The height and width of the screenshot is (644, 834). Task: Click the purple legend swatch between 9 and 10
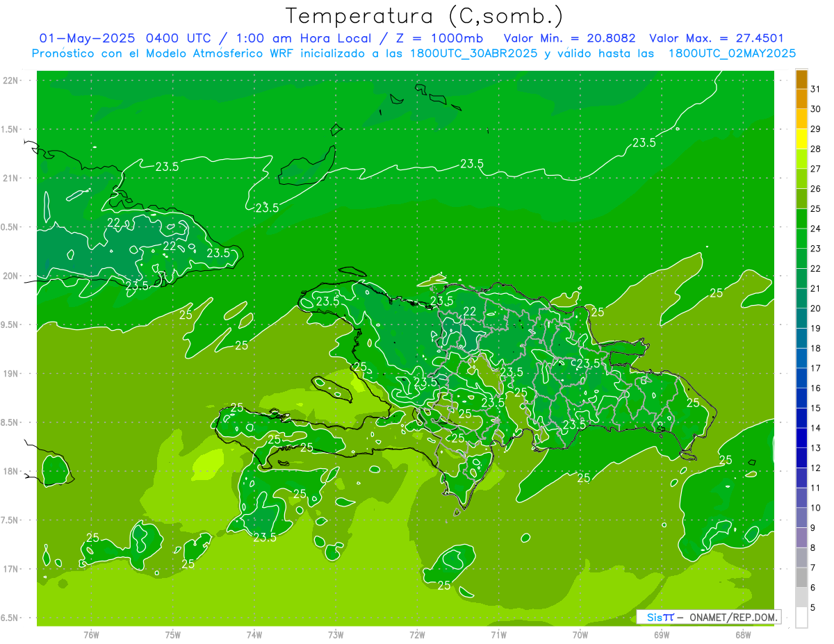[801, 518]
